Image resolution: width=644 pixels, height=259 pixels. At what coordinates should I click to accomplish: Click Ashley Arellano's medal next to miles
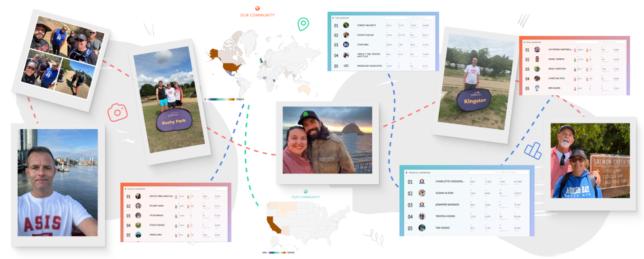(176, 197)
